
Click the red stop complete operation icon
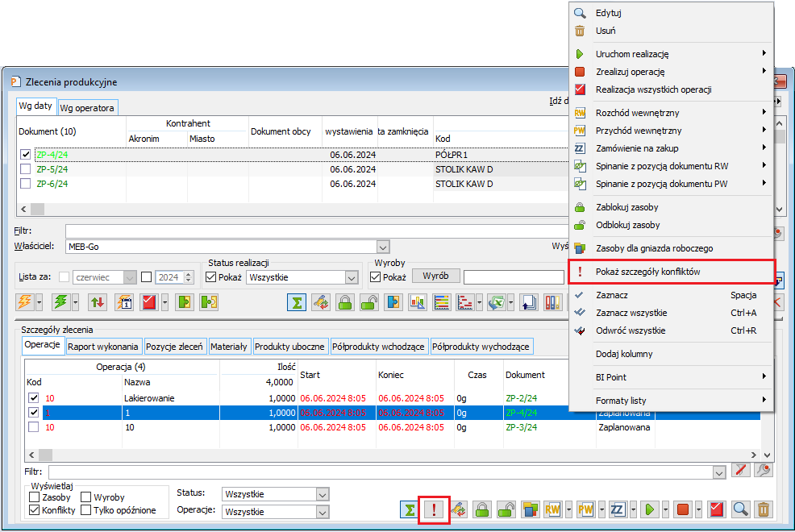(683, 509)
